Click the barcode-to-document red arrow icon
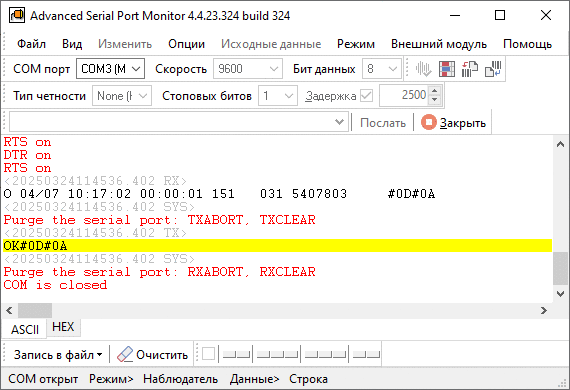 point(470,69)
